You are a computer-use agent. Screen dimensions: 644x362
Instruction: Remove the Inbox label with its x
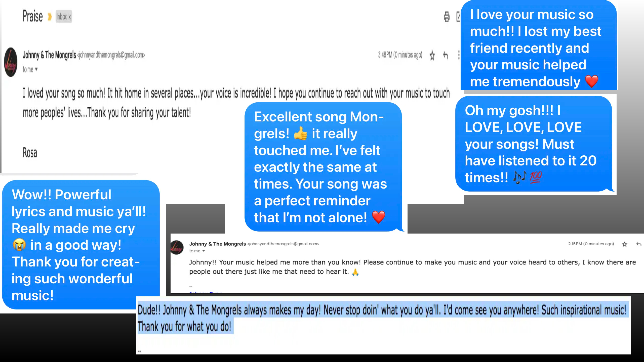70,17
